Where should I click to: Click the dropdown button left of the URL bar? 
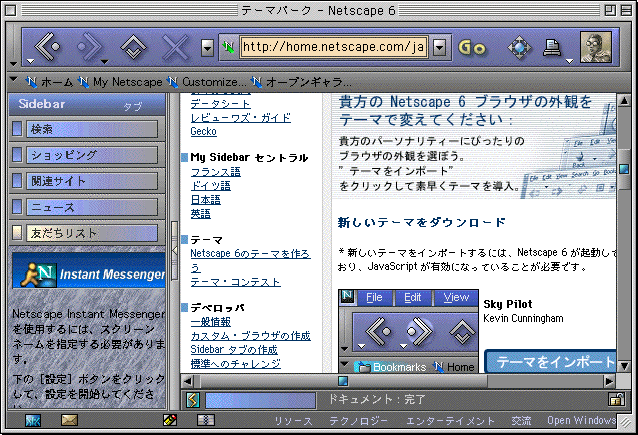(x=207, y=48)
